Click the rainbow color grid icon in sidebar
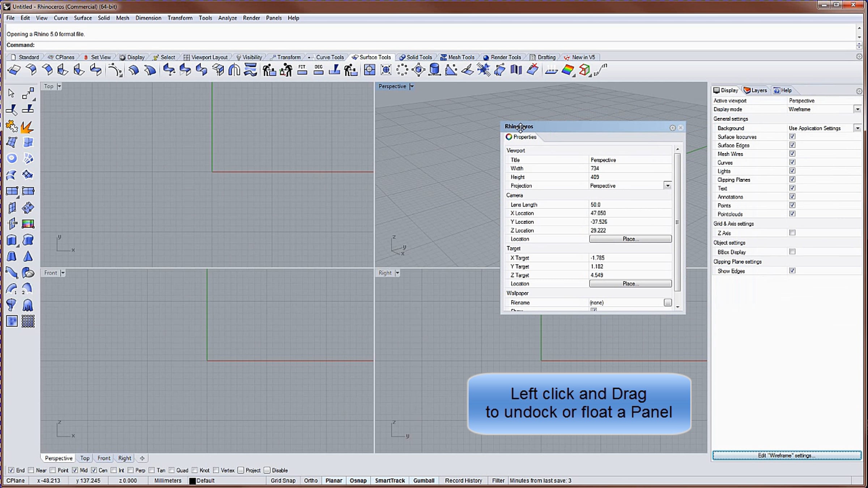This screenshot has width=868, height=488. click(28, 224)
